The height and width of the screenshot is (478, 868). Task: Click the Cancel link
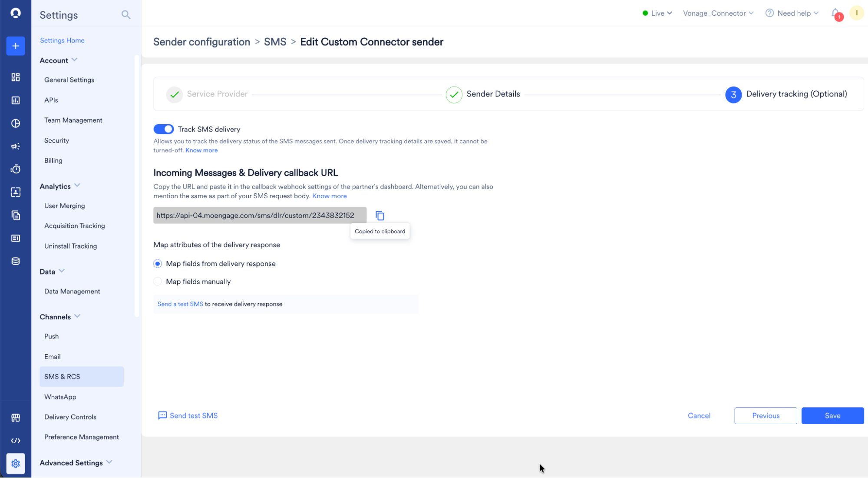[699, 416]
